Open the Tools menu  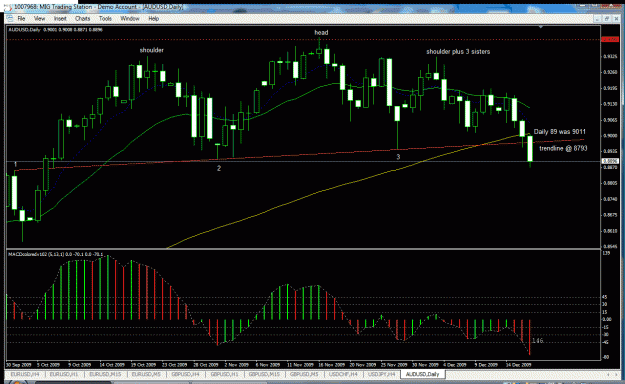[x=105, y=19]
